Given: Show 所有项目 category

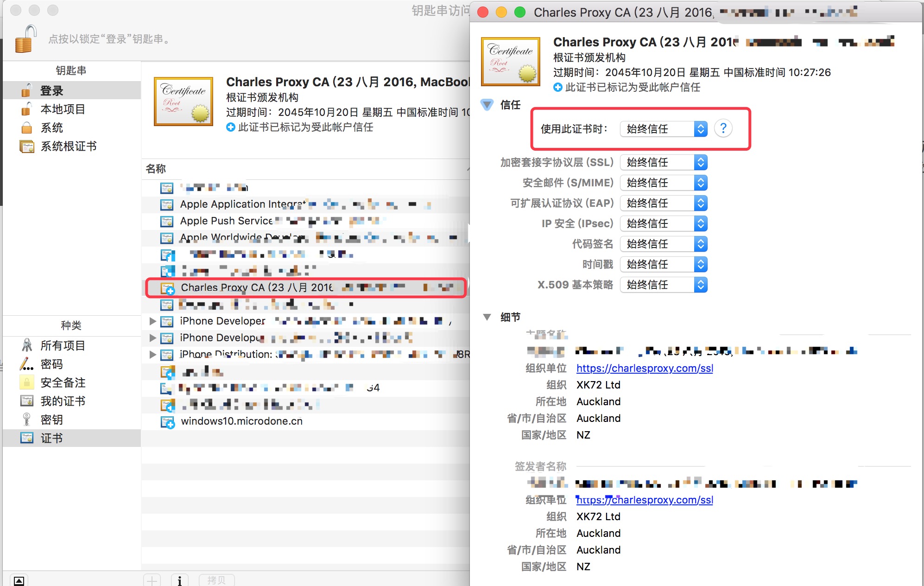Looking at the screenshot, I should click(72, 345).
